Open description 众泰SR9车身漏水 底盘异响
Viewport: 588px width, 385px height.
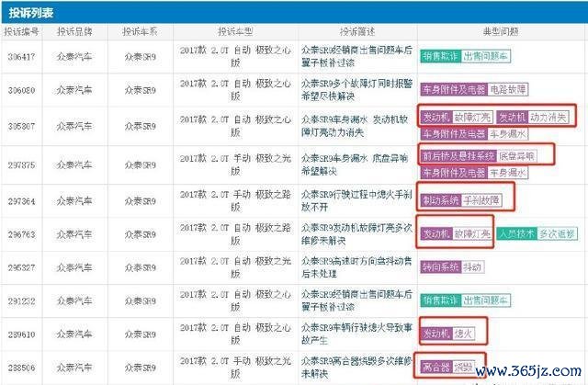coord(355,164)
